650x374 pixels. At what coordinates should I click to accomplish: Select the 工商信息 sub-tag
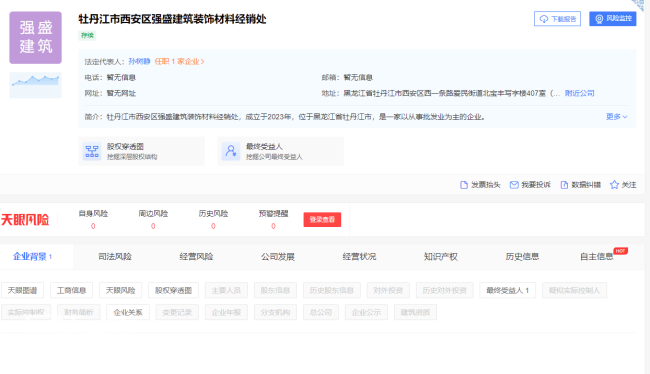pyautogui.click(x=71, y=290)
